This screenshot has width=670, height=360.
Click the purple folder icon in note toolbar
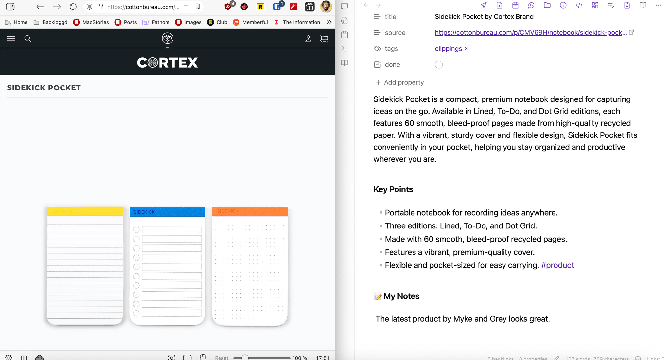(547, 6)
